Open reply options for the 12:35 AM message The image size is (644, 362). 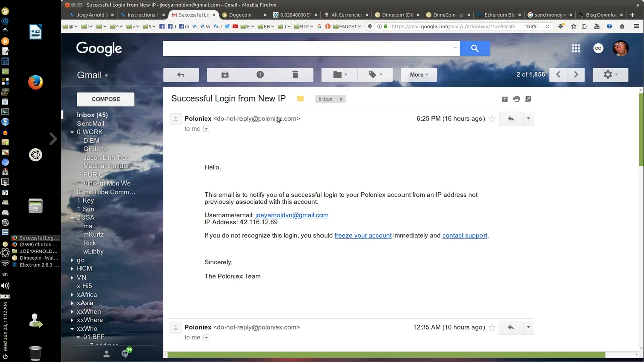click(x=528, y=327)
